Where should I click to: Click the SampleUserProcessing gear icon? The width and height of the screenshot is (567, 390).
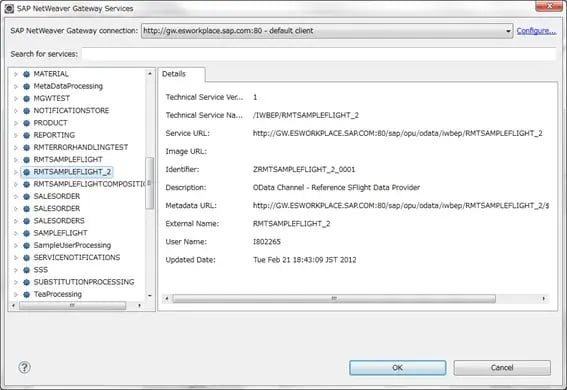click(26, 245)
